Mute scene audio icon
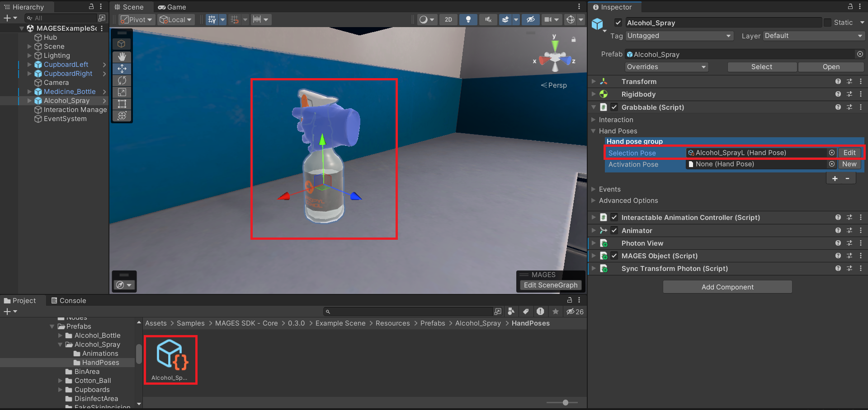The image size is (868, 410). 488,19
